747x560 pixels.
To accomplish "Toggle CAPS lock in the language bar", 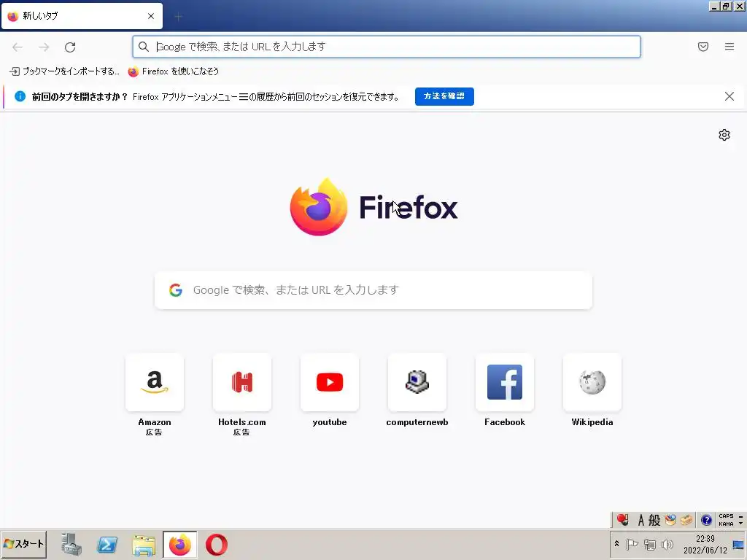I will [x=726, y=516].
